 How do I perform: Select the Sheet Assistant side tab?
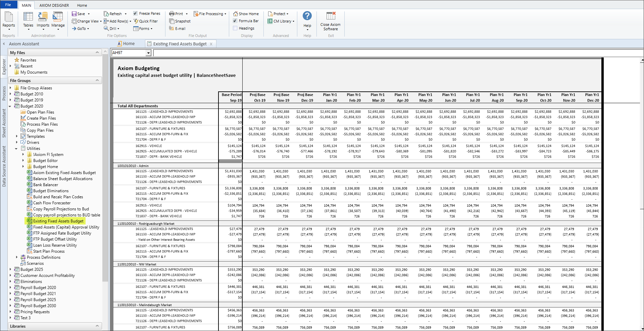point(4,123)
